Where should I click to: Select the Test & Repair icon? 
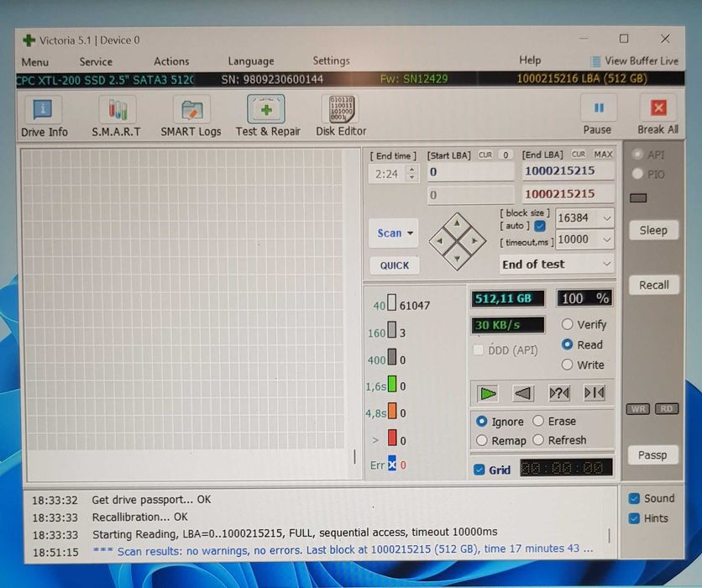[x=266, y=109]
